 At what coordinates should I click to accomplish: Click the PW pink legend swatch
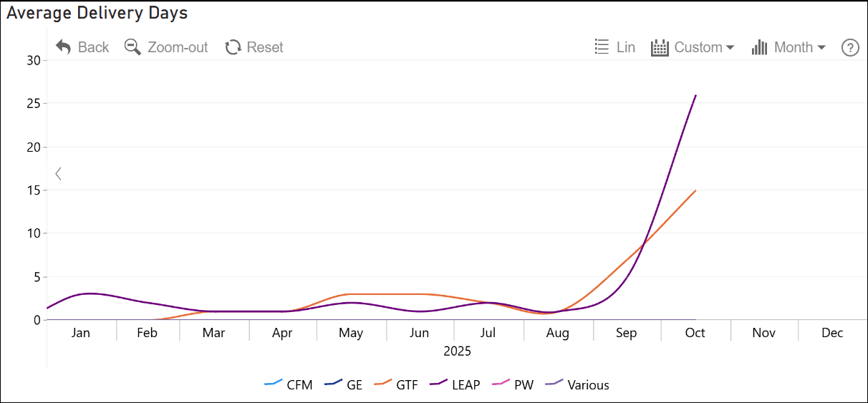click(502, 384)
